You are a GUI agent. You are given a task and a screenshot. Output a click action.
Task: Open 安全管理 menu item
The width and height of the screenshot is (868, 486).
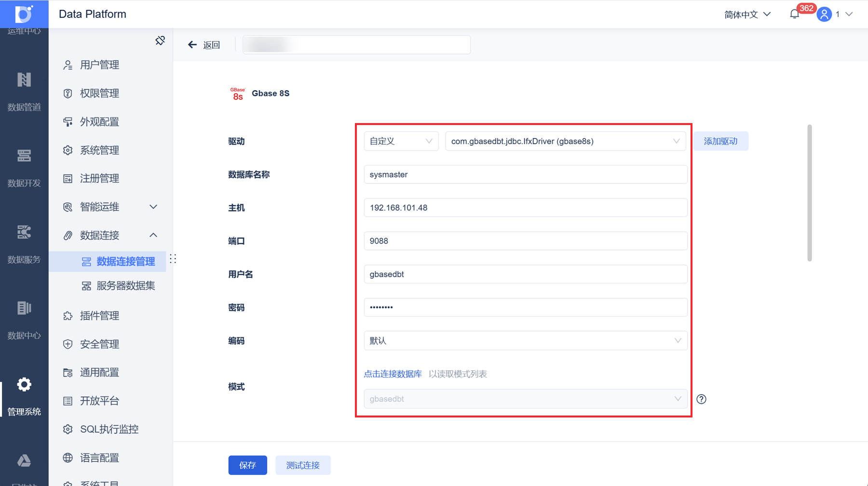click(100, 345)
